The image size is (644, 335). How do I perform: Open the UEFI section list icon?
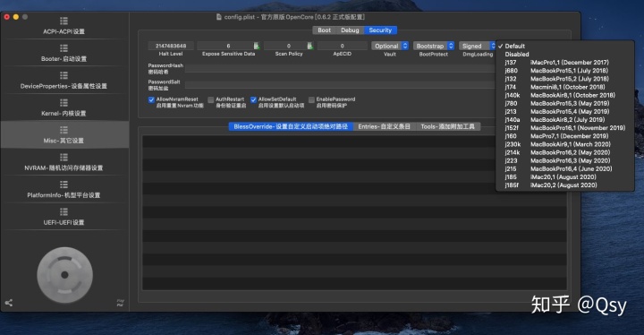[x=64, y=211]
